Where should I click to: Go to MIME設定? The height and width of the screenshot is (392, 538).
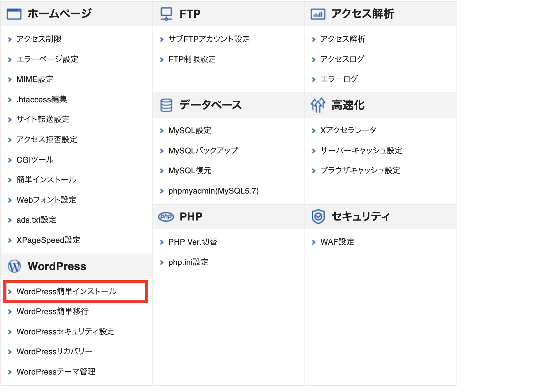(35, 80)
